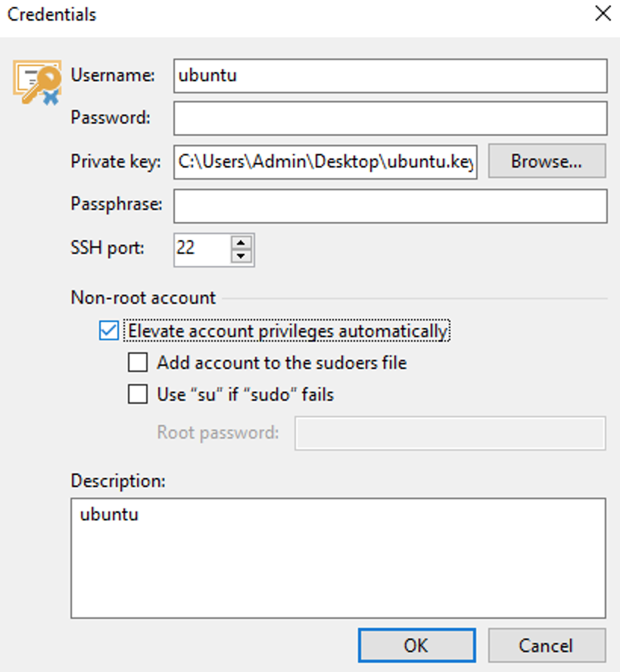Confirm credentials with OK button
The height and width of the screenshot is (672, 620).
pos(416,645)
